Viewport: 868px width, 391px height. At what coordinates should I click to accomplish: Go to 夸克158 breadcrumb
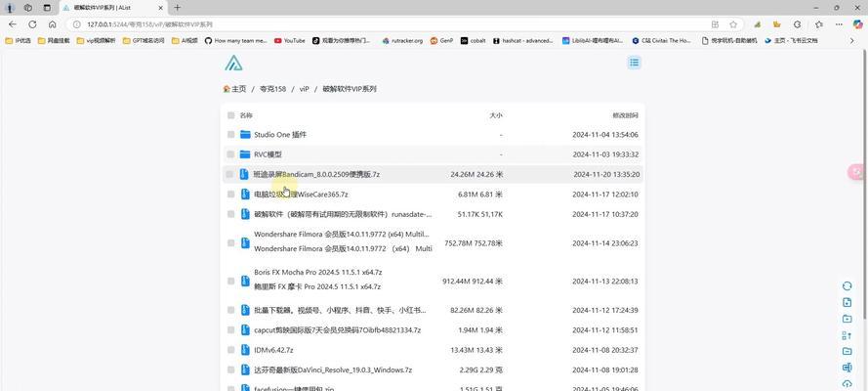point(273,89)
